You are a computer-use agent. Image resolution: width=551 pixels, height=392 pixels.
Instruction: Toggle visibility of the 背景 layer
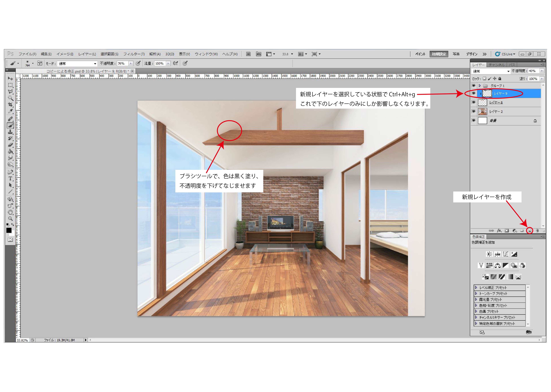474,120
